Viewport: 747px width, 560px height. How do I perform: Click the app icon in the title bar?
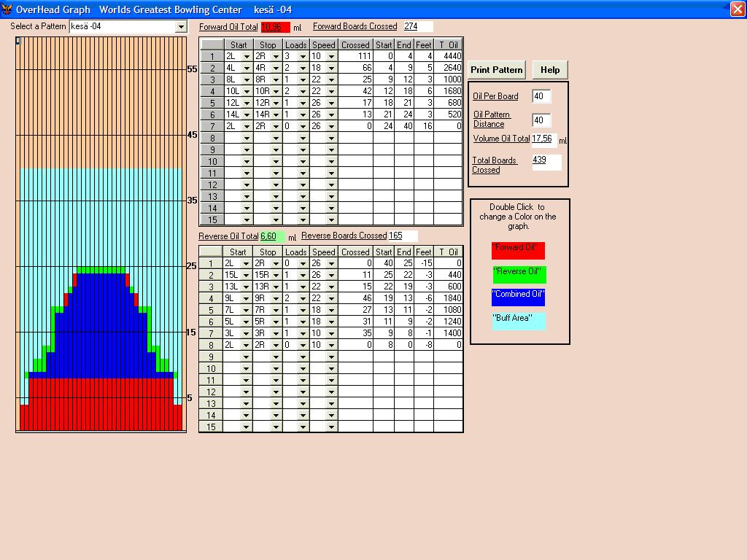coord(7,9)
